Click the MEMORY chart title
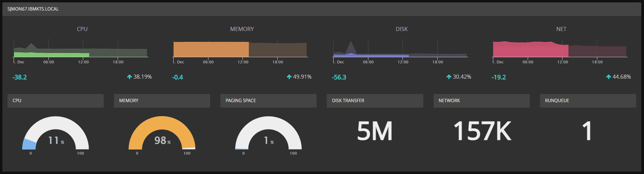 (242, 29)
